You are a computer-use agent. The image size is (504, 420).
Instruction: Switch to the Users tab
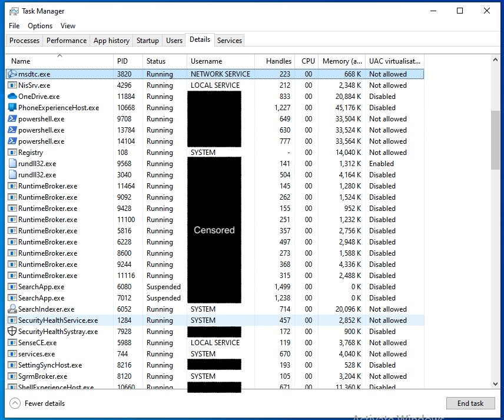(x=174, y=41)
